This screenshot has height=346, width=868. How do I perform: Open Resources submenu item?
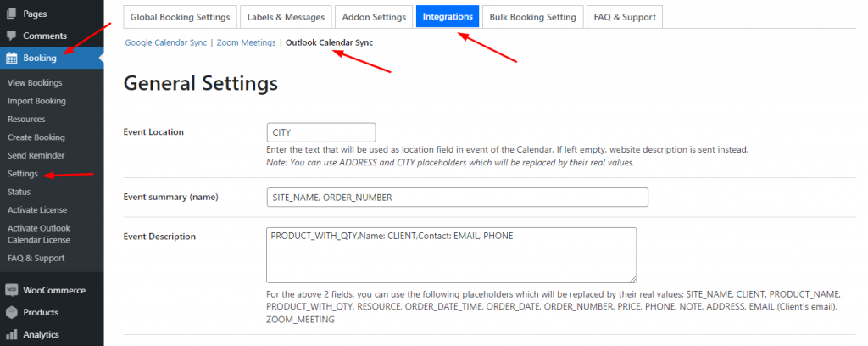pos(26,119)
